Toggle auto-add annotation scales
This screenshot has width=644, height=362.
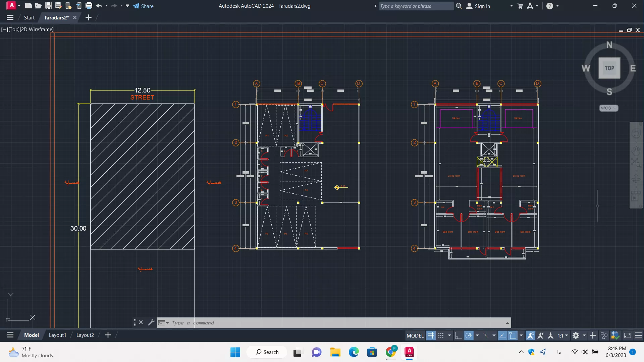(x=541, y=336)
